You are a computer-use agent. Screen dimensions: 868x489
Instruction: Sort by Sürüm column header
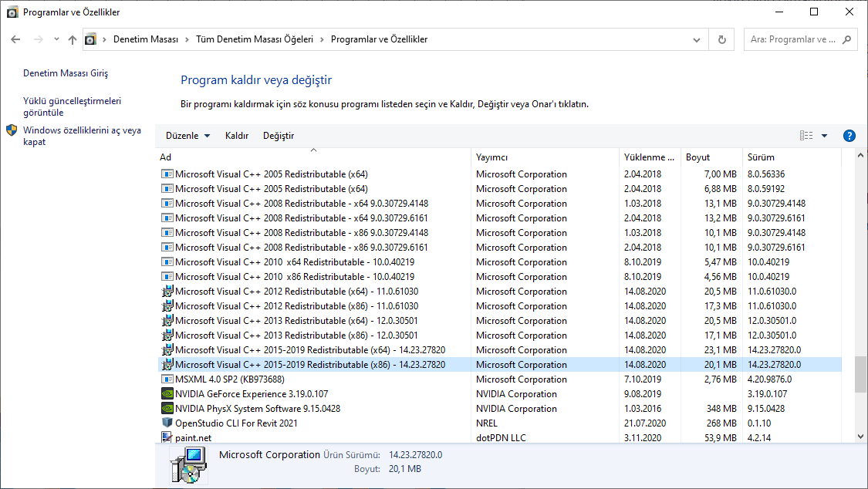pos(792,157)
